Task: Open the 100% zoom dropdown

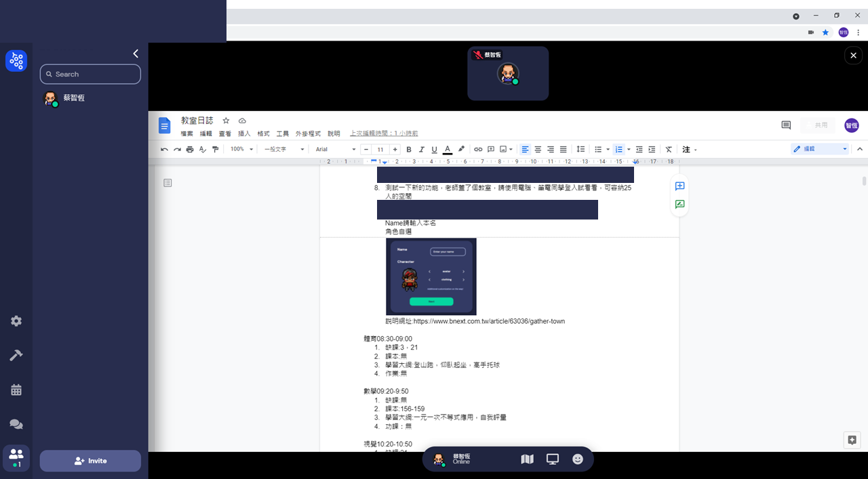Action: (x=241, y=149)
